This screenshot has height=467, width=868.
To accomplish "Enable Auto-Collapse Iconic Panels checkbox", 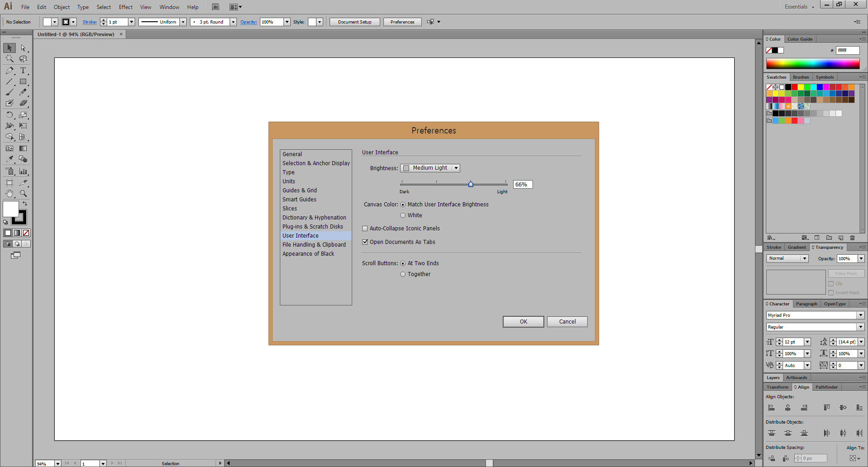I will pyautogui.click(x=365, y=229).
